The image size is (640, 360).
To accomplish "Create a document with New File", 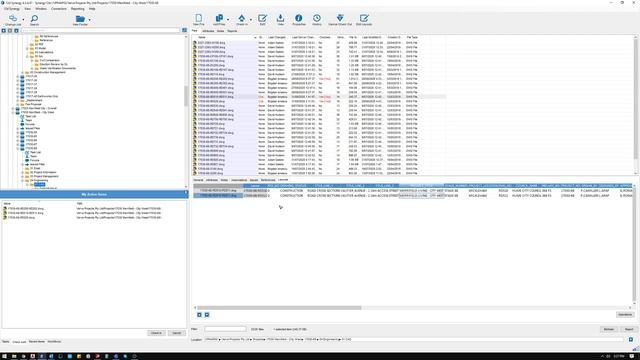I will (198, 20).
